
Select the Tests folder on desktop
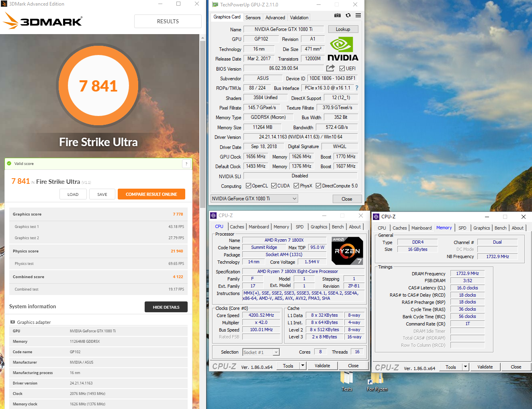pos(347,381)
